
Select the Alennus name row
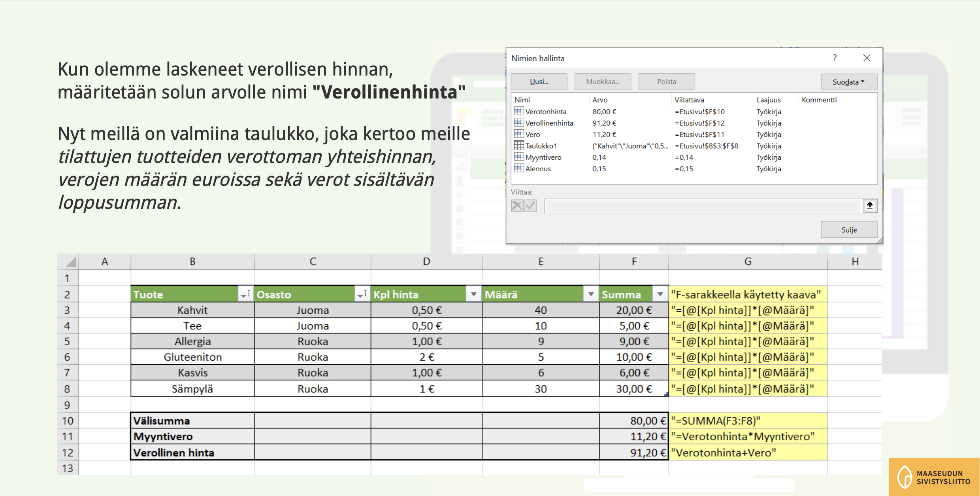pos(694,169)
